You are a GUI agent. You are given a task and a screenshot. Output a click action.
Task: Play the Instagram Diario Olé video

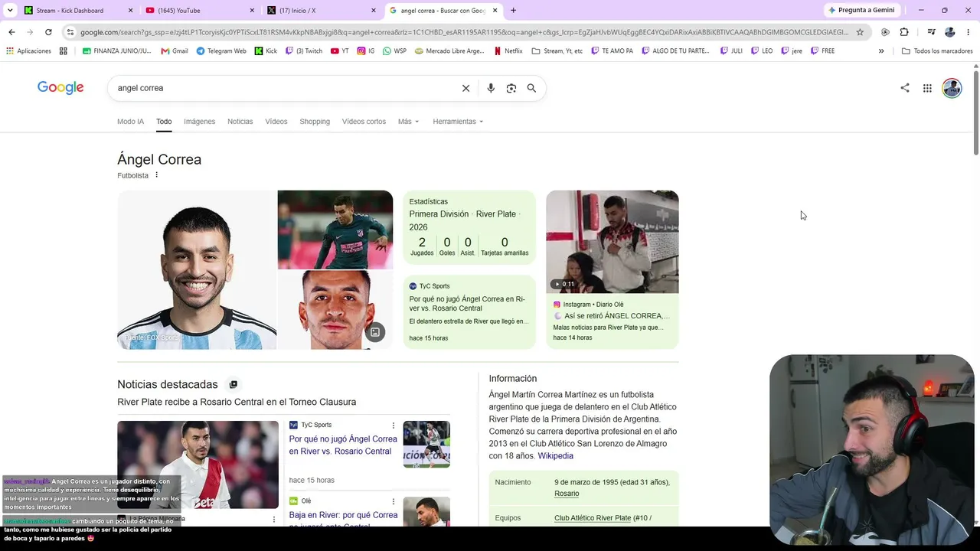[x=612, y=242]
